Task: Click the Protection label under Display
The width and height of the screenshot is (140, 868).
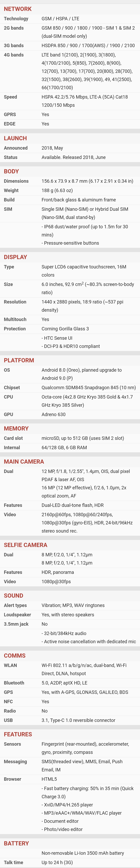Action: [15, 329]
